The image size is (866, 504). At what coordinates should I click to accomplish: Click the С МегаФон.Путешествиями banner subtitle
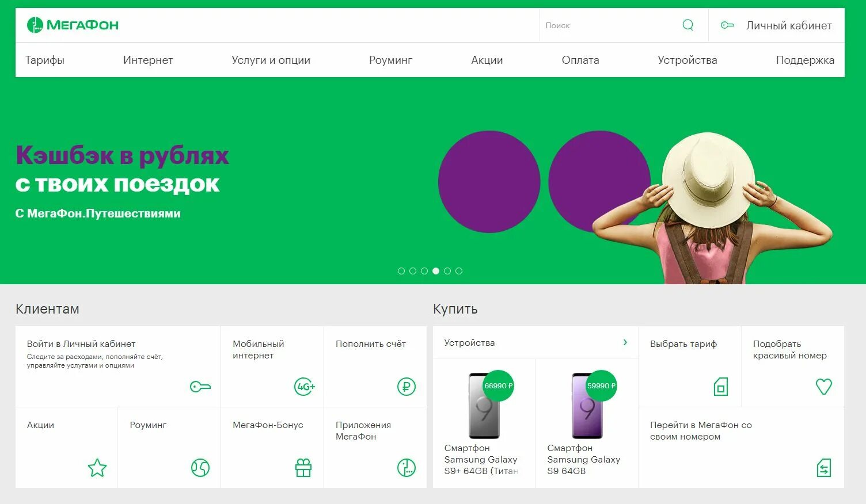[98, 213]
